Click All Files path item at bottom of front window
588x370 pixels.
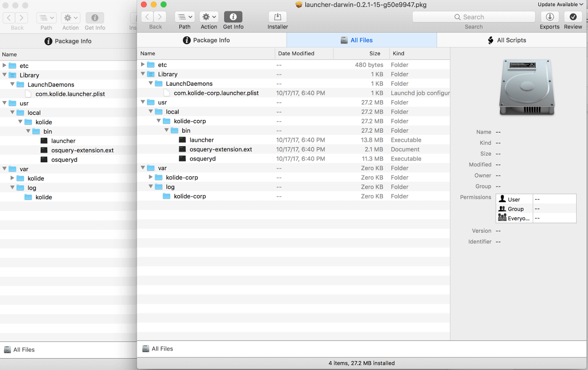pos(157,349)
